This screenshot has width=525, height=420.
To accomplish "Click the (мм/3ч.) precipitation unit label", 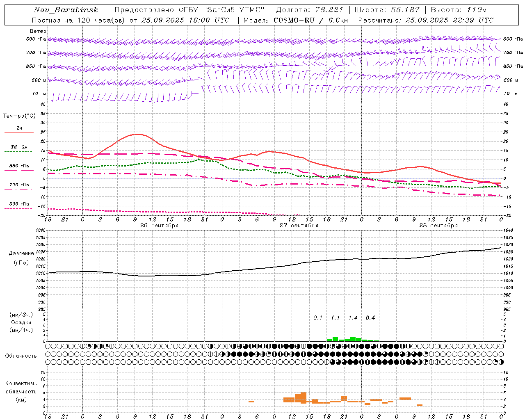I will point(21,315).
